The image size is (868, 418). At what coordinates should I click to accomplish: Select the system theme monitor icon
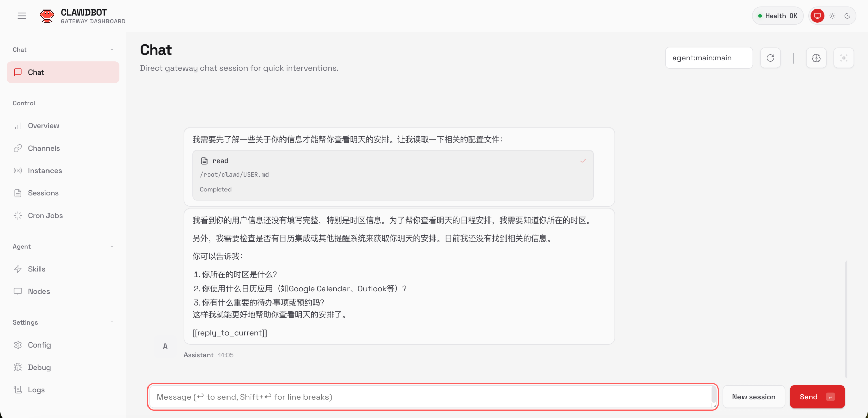tap(817, 16)
